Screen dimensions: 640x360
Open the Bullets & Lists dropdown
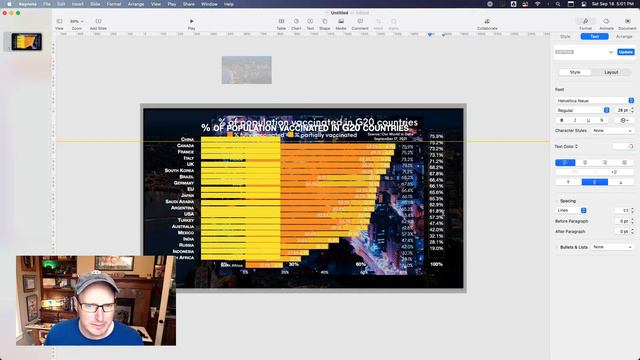click(612, 247)
